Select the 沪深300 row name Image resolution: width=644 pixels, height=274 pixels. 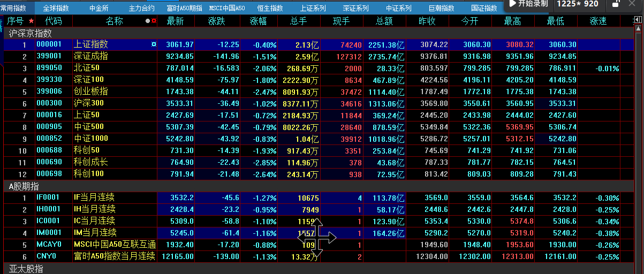[89, 103]
